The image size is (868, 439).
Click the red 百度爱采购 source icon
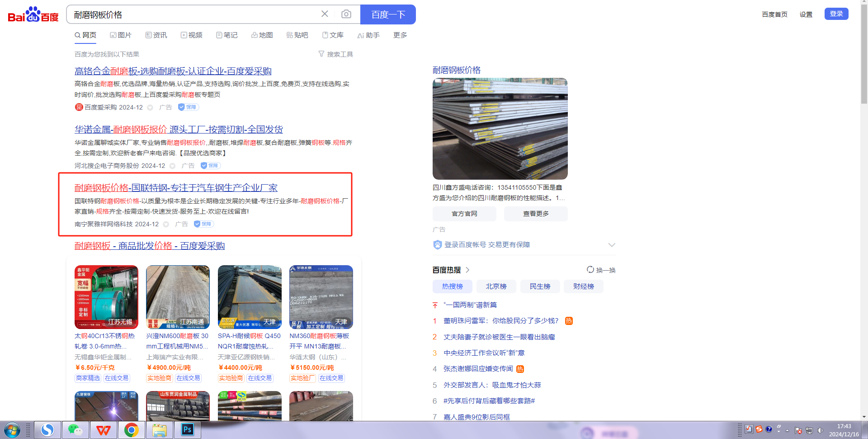(79, 107)
